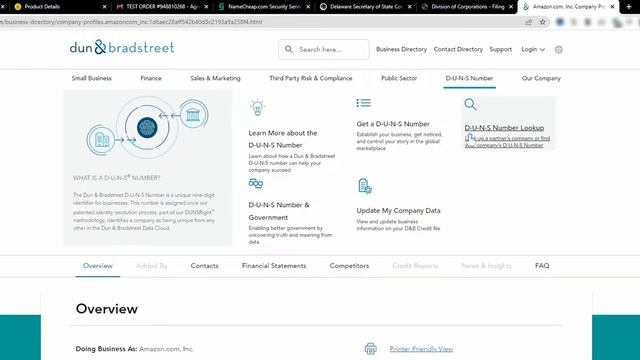Open Third Party Risk & Compliance menu
Image resolution: width=640 pixels, height=360 pixels.
click(311, 78)
